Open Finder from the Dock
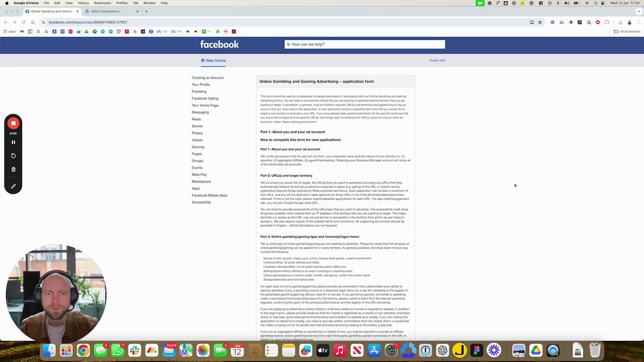The height and width of the screenshot is (362, 644). (49, 350)
